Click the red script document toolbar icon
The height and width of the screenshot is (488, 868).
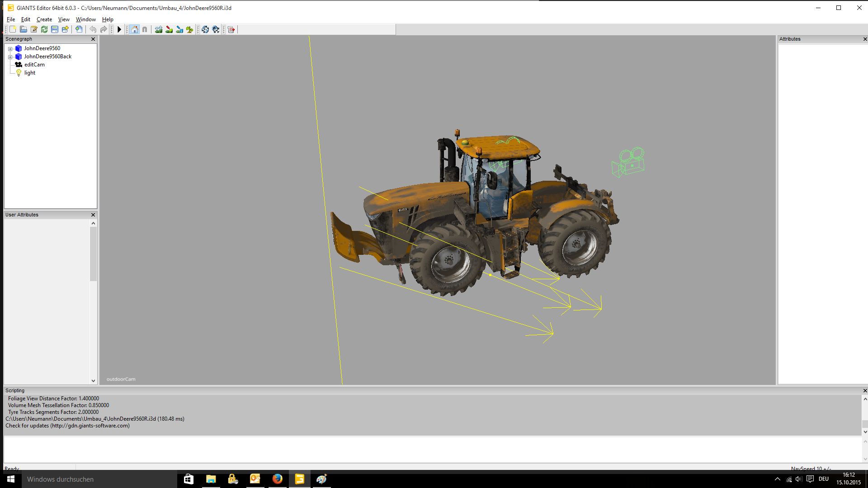point(231,29)
